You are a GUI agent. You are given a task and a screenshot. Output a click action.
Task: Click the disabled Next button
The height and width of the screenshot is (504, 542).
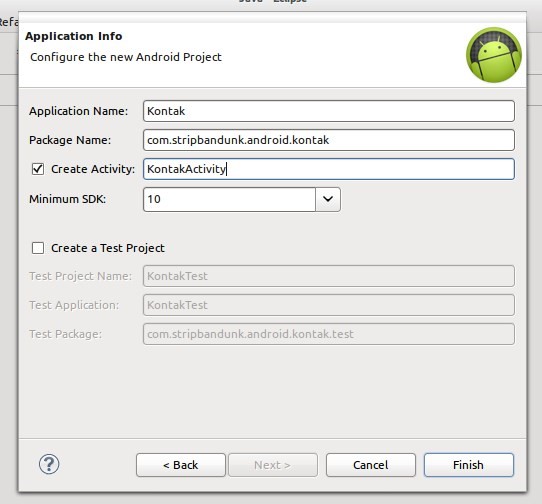click(273, 465)
